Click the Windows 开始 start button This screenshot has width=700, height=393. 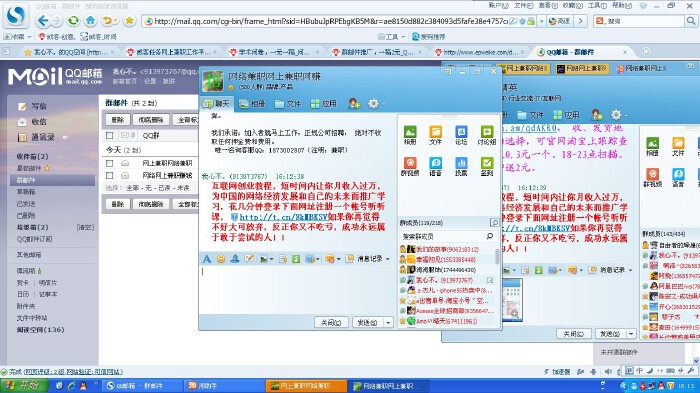pyautogui.click(x=25, y=385)
